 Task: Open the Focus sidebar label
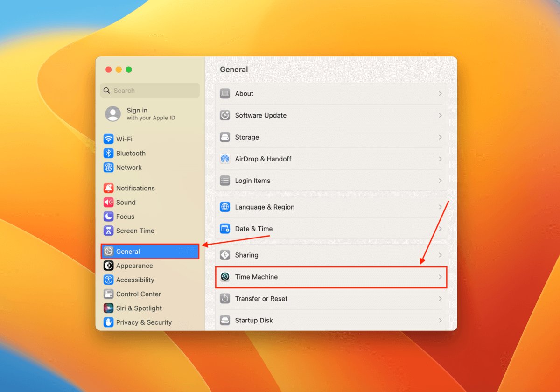point(125,217)
